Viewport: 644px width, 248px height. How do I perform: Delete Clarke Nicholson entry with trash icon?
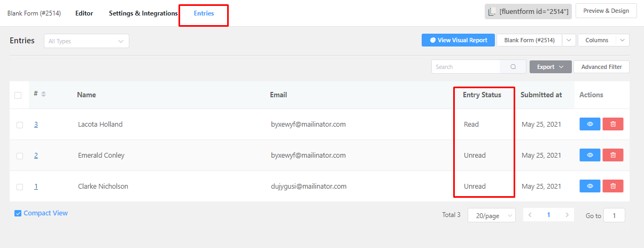coord(612,186)
